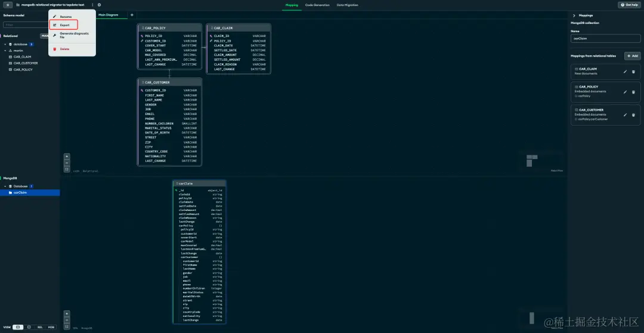
Task: Select horizontal split view toggle
Action: 18,327
